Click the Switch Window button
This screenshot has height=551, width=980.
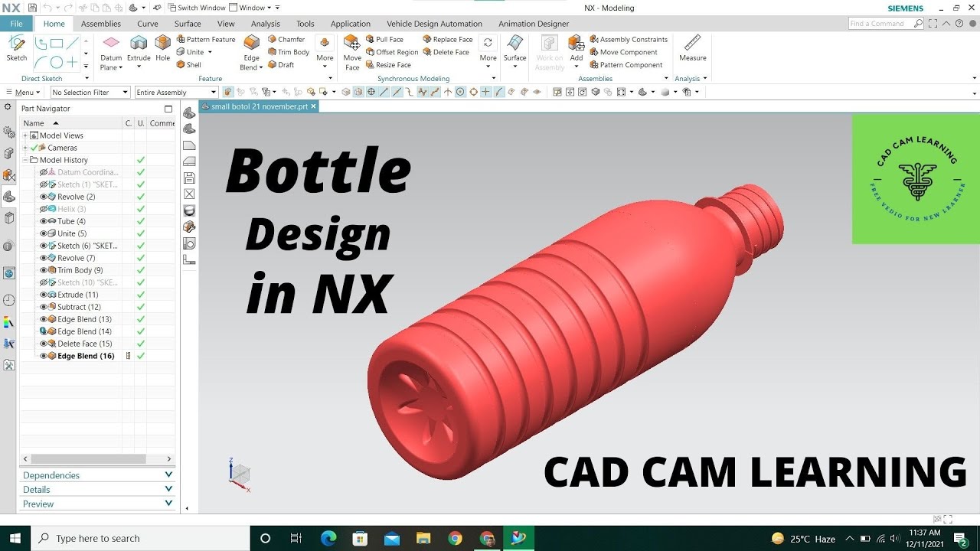[x=196, y=8]
